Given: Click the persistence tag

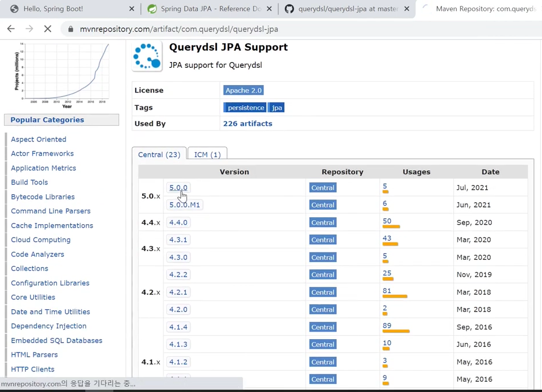Looking at the screenshot, I should (245, 107).
